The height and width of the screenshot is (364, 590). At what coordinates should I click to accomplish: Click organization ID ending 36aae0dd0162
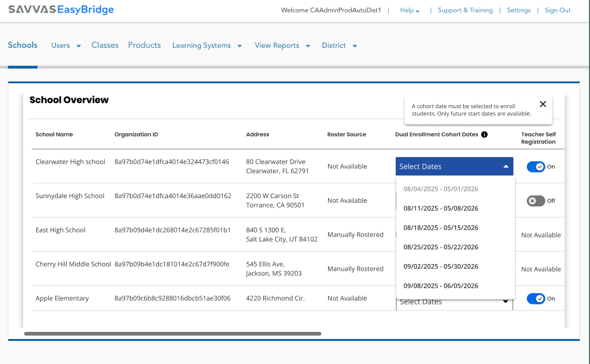(173, 196)
